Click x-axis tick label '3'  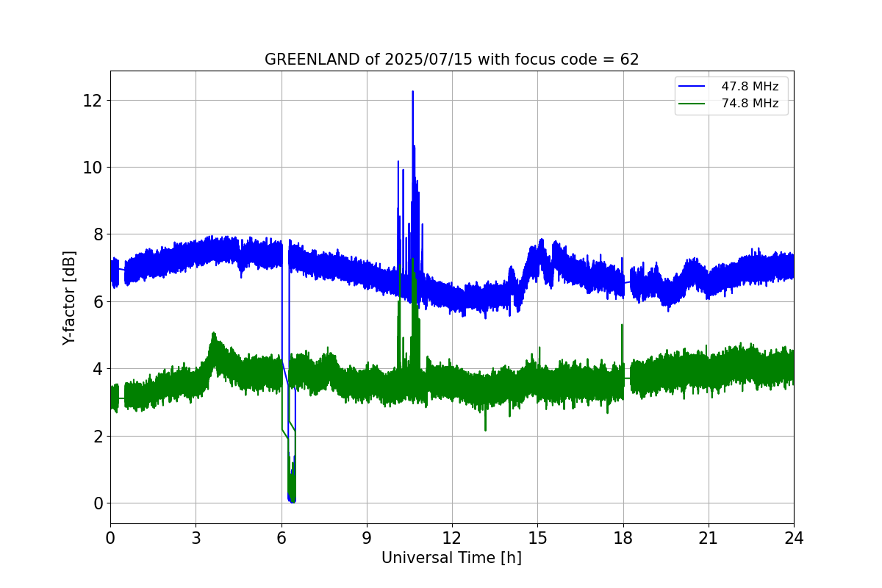click(x=196, y=538)
